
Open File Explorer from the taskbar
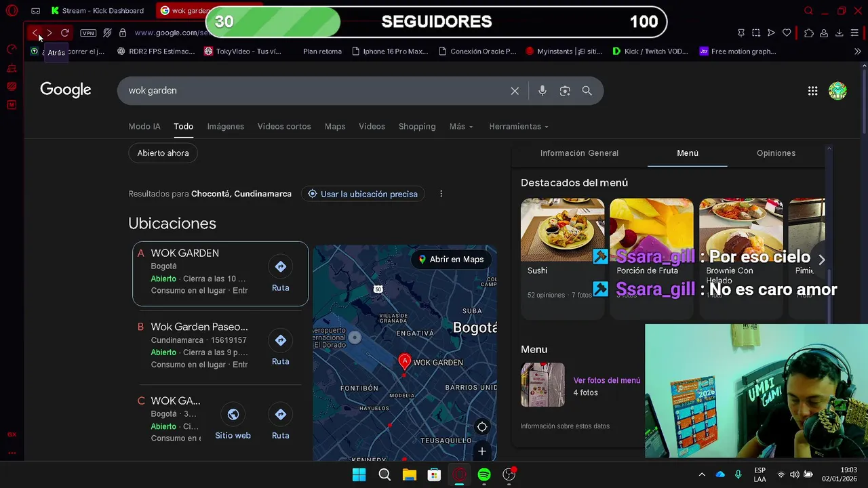click(x=409, y=474)
